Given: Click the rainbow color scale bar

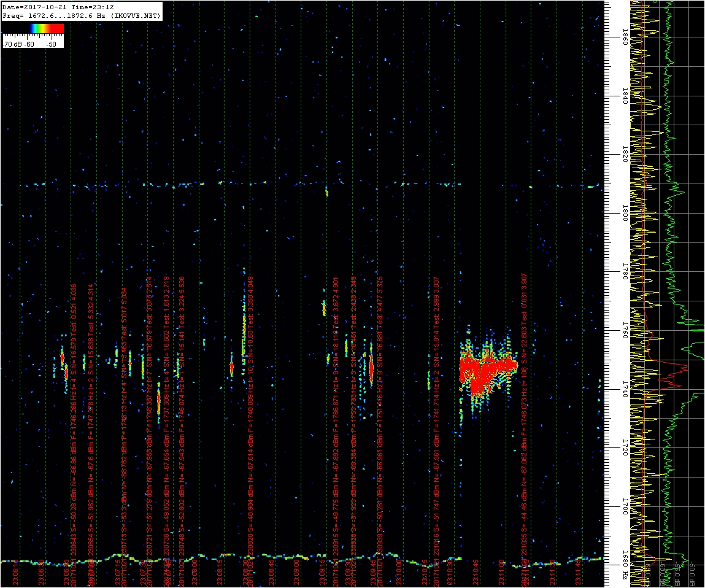Looking at the screenshot, I should tap(47, 28).
